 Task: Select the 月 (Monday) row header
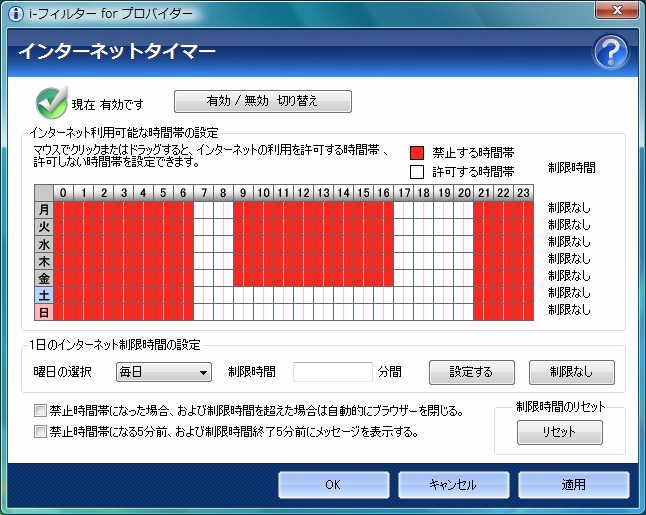click(x=44, y=210)
